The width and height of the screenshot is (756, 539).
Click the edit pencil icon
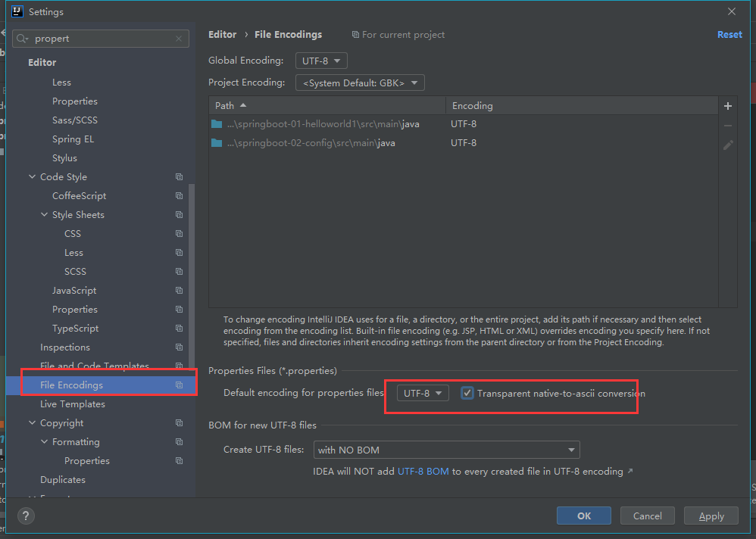coord(728,145)
